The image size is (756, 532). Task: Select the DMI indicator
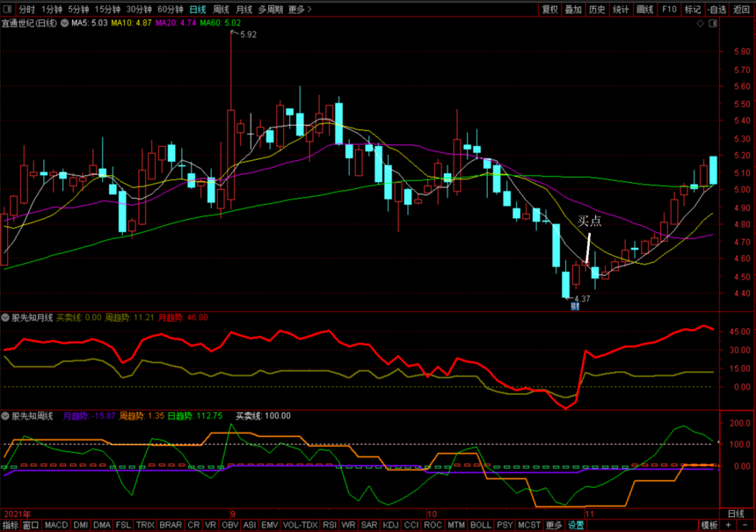click(81, 525)
